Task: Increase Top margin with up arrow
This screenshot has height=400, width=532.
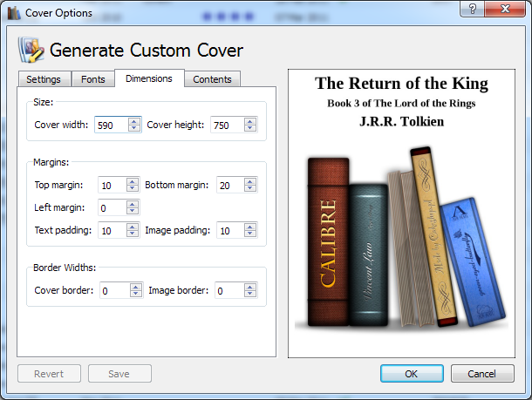Action: (133, 181)
